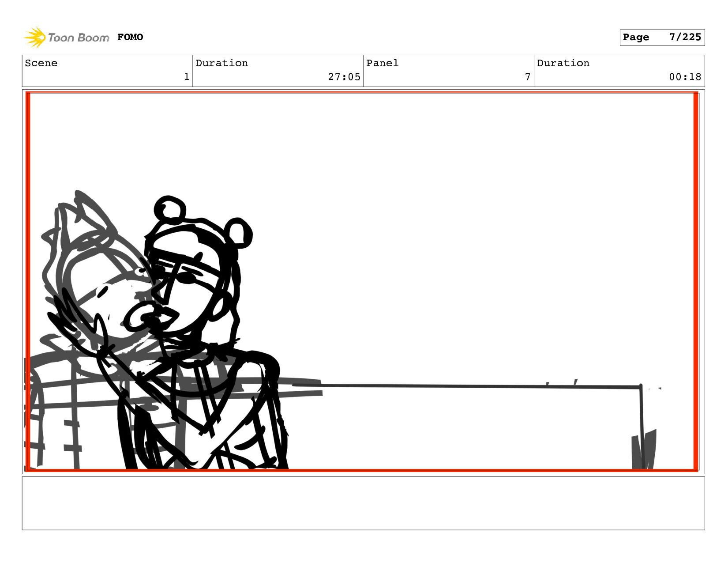Click the Panel label
Screen dimensions: 728x563
(382, 63)
